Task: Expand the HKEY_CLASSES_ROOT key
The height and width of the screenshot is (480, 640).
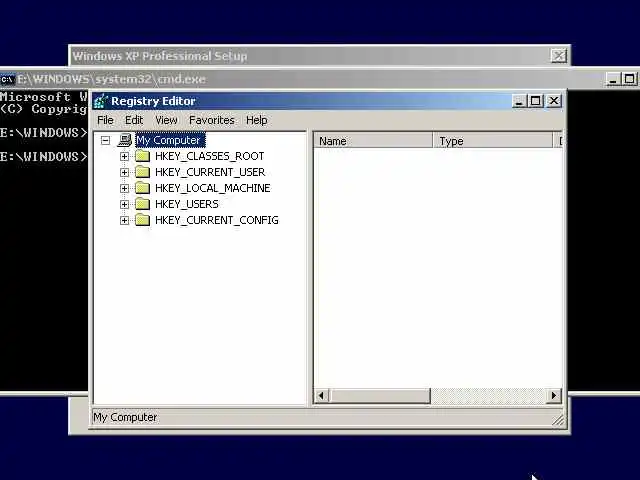Action: click(124, 156)
